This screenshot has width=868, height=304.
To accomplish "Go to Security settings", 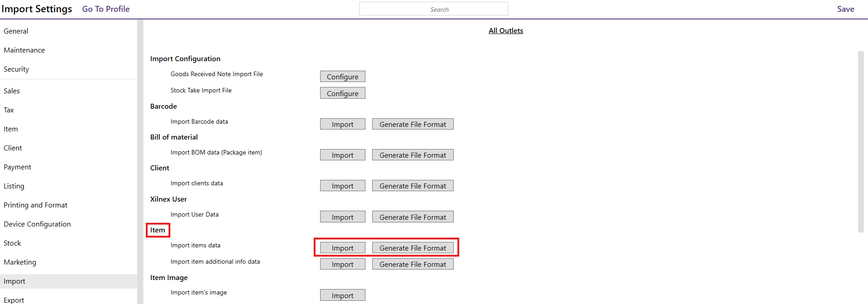I will pos(16,69).
